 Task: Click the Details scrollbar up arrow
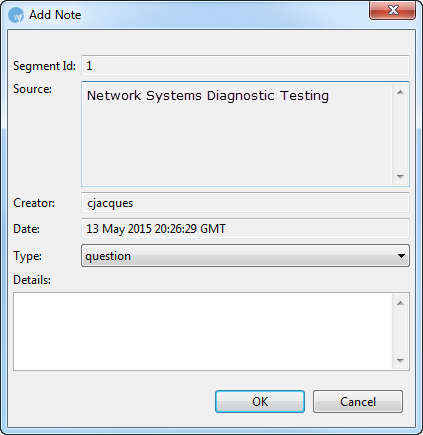[401, 303]
